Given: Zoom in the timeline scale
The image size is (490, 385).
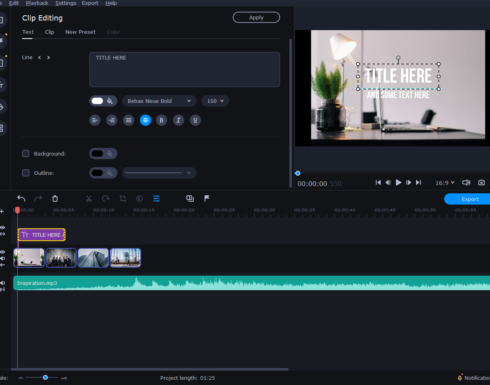Looking at the screenshot, I should pyautogui.click(x=64, y=378).
